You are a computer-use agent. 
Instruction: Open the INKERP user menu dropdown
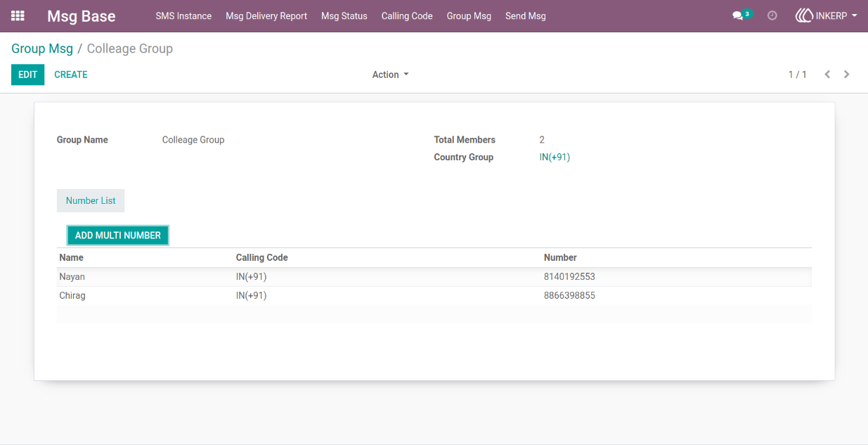pos(827,15)
